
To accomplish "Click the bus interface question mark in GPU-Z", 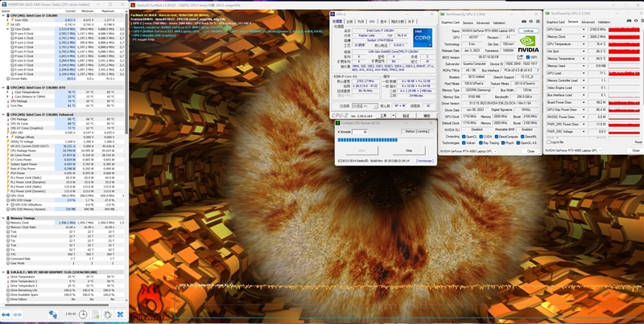I will pos(538,70).
